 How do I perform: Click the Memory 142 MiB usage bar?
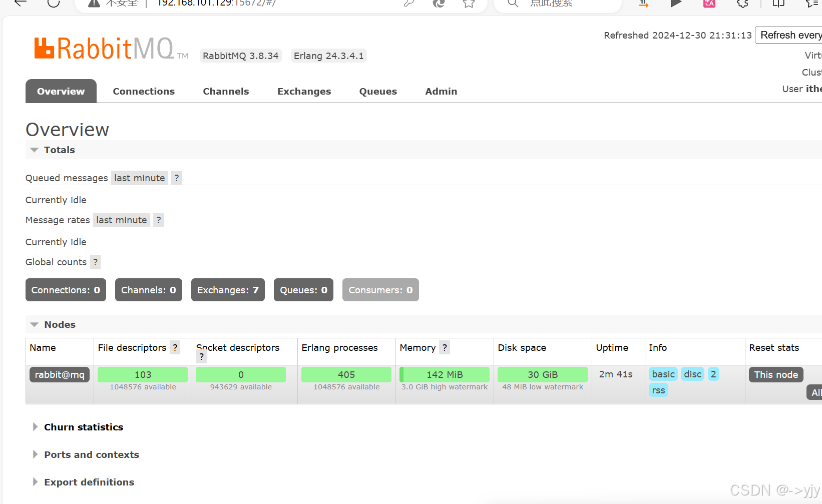(x=445, y=374)
